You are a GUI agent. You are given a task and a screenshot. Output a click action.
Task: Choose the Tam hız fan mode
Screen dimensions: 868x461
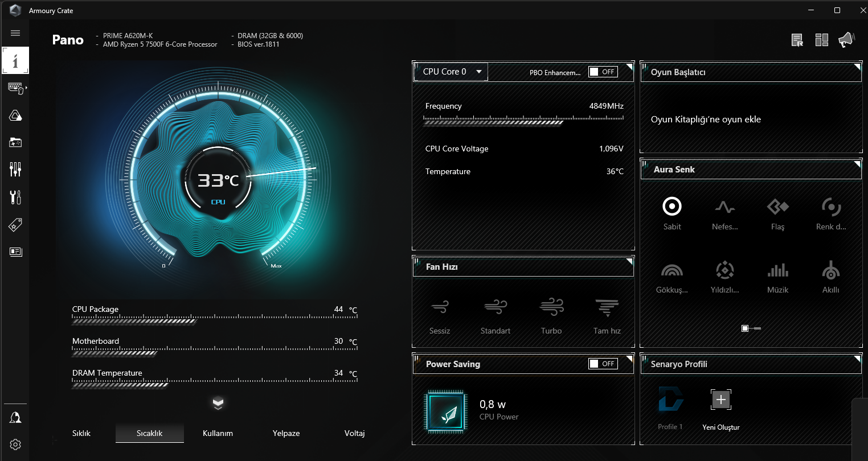click(x=607, y=316)
